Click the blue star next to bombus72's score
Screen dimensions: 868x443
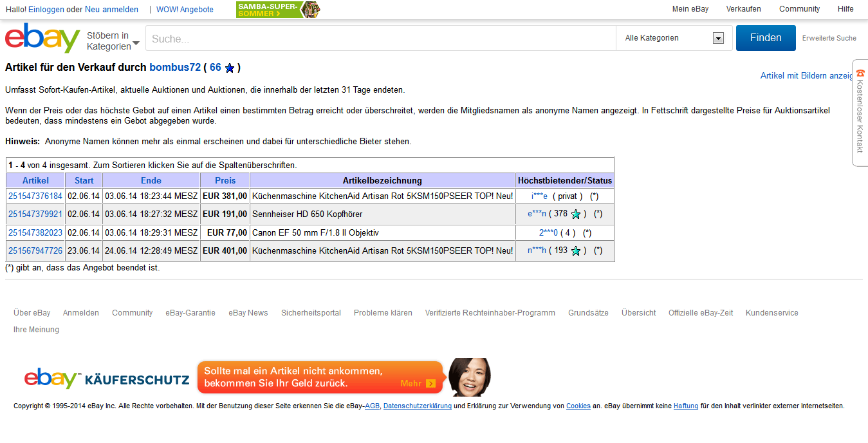(230, 68)
